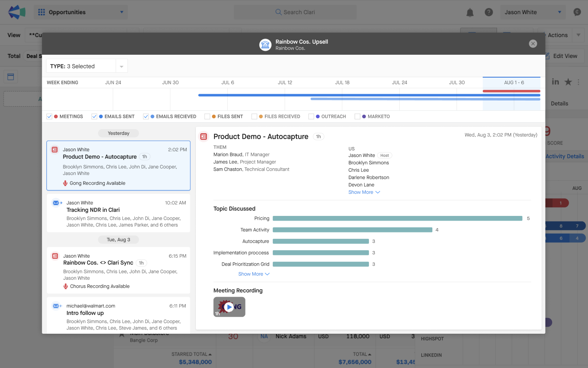Click the Yesterday date separator
Viewport: 588px width, 368px height.
point(119,133)
